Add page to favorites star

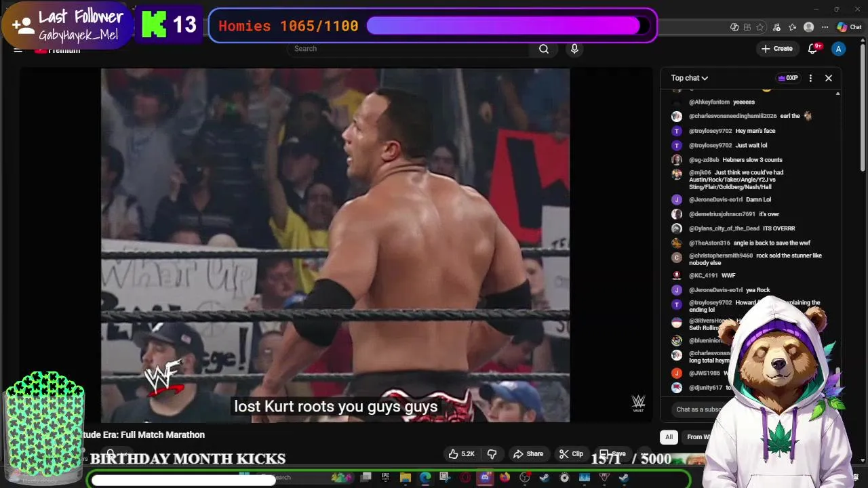pos(759,27)
